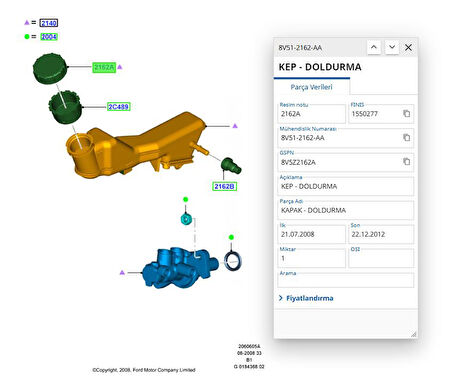
Task: Open the 2004 legend reference
Action: tap(49, 37)
